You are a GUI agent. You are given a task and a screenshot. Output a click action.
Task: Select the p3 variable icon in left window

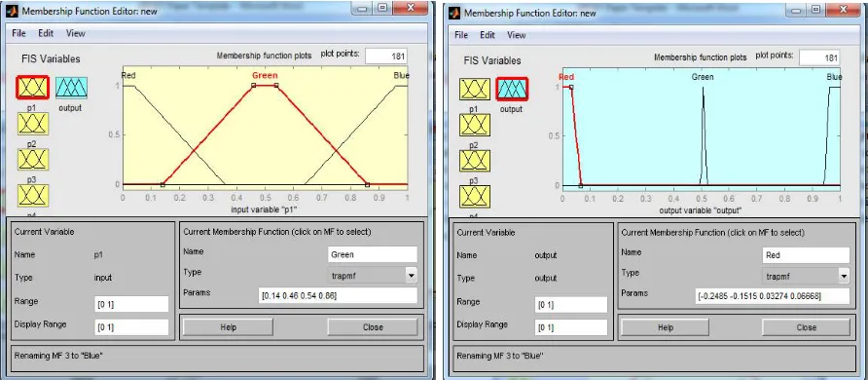tap(33, 160)
